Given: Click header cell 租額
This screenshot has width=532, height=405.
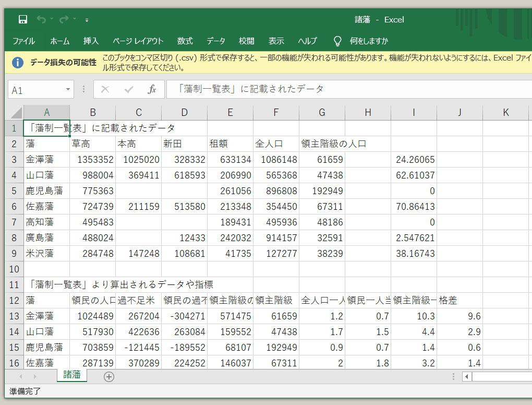Looking at the screenshot, I should 230,144.
